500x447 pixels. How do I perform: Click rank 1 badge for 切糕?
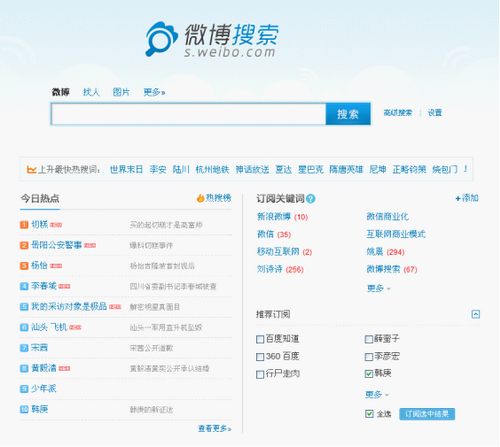(24, 225)
